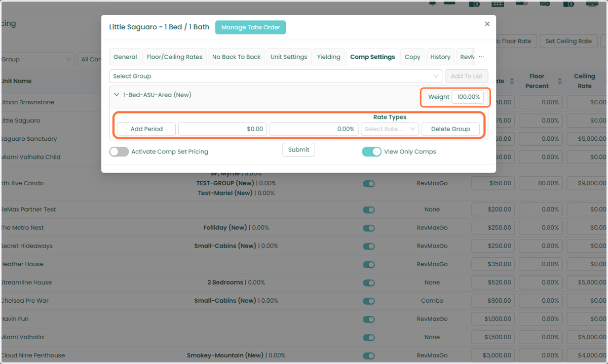Select the No Back To Back tab
The width and height of the screenshot is (608, 364).
click(x=236, y=57)
